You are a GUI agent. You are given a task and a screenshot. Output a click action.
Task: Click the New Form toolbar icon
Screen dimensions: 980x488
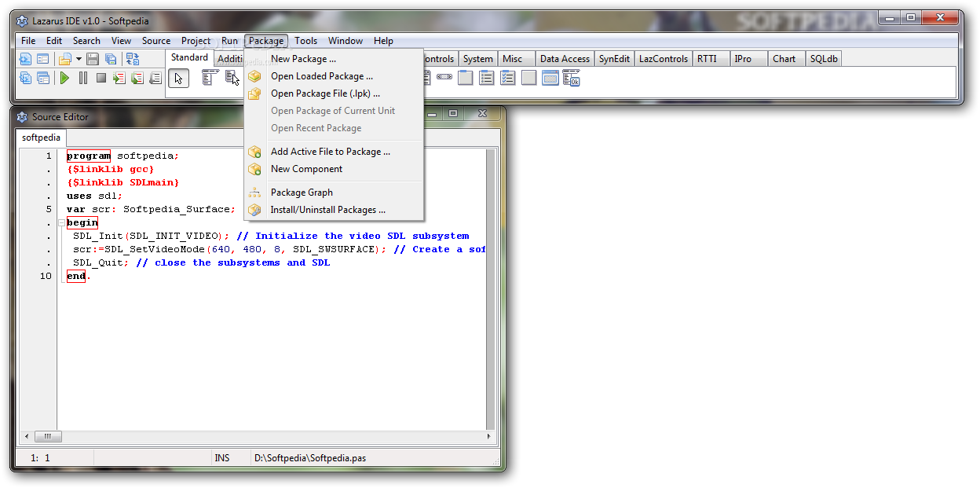click(x=43, y=59)
